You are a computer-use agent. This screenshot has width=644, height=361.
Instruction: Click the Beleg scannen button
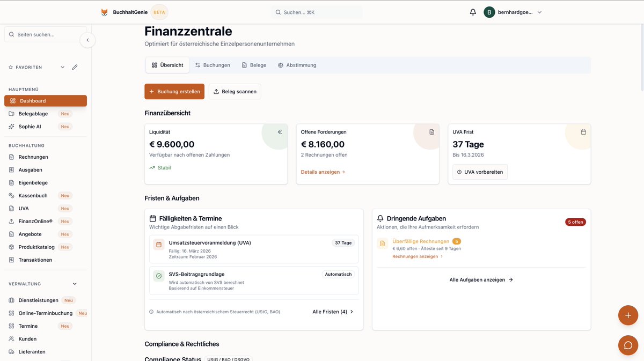(x=235, y=91)
